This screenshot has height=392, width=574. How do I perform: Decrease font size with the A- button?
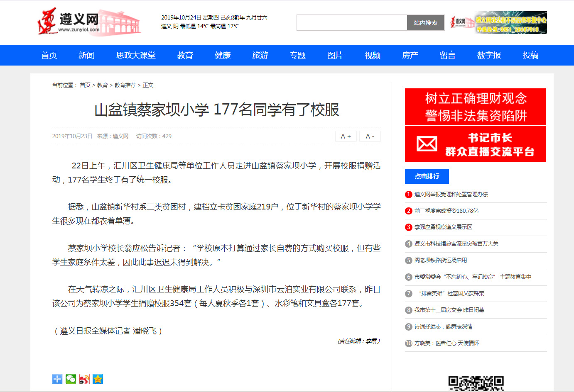pos(370,136)
